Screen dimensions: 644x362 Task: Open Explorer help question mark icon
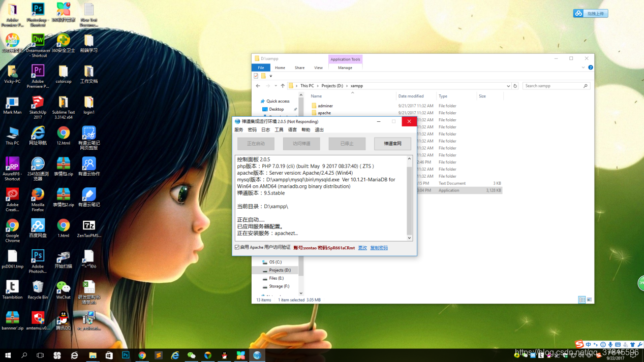tap(590, 68)
